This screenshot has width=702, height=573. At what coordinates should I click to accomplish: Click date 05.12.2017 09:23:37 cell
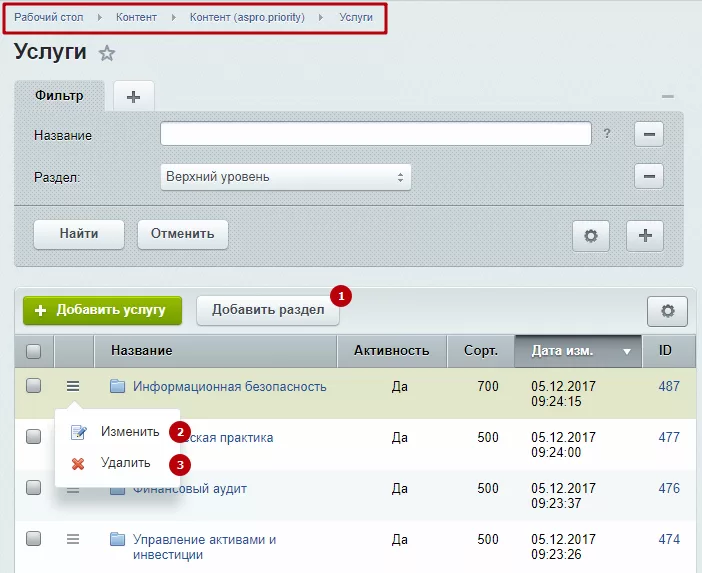click(563, 496)
